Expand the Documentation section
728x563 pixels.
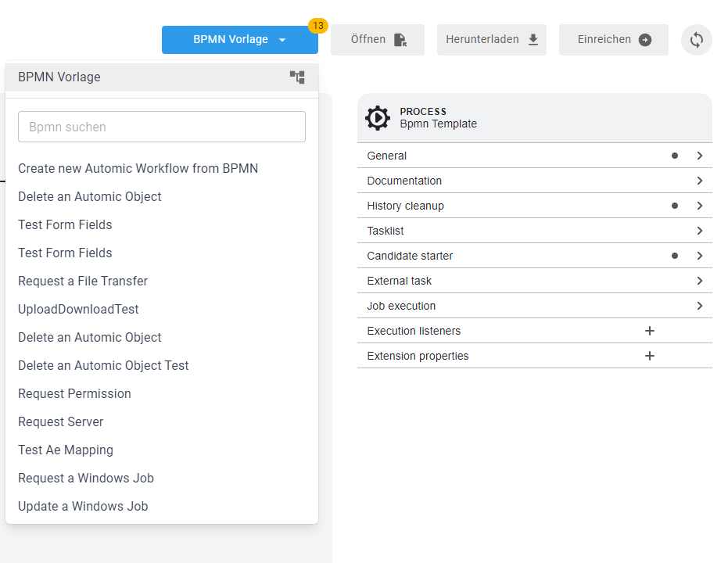(534, 181)
